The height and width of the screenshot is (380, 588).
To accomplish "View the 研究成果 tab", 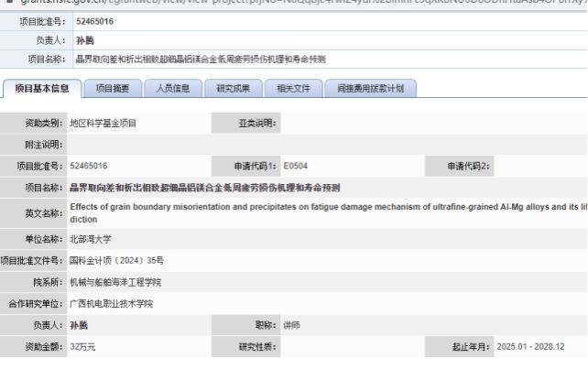I will pos(233,89).
